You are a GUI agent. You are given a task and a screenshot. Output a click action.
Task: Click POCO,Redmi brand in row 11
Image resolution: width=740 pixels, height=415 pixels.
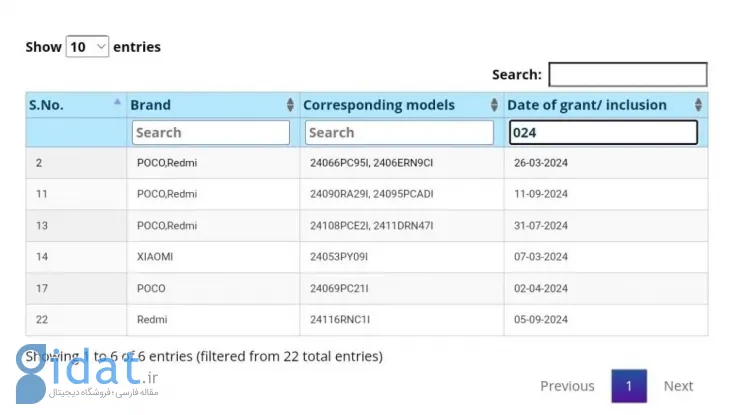[x=167, y=194]
